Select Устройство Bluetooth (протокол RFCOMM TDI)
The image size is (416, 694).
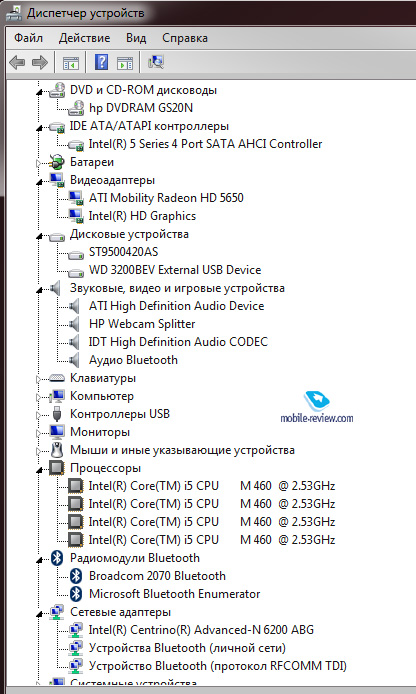218,666
